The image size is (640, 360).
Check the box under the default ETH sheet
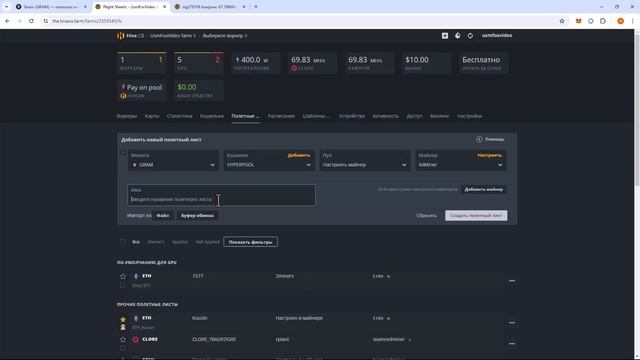click(x=123, y=285)
